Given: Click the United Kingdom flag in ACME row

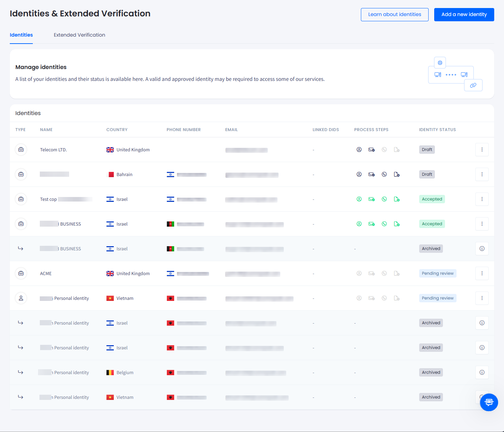Looking at the screenshot, I should [x=110, y=274].
